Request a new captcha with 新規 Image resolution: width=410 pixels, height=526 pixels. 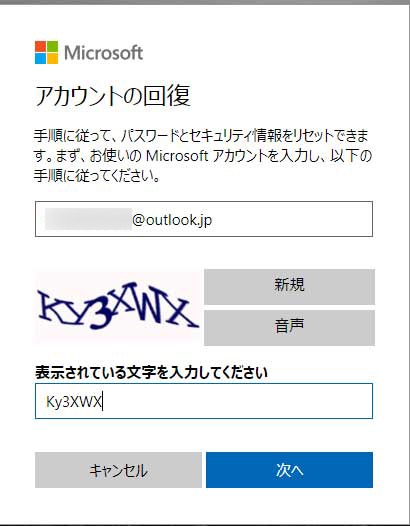289,287
